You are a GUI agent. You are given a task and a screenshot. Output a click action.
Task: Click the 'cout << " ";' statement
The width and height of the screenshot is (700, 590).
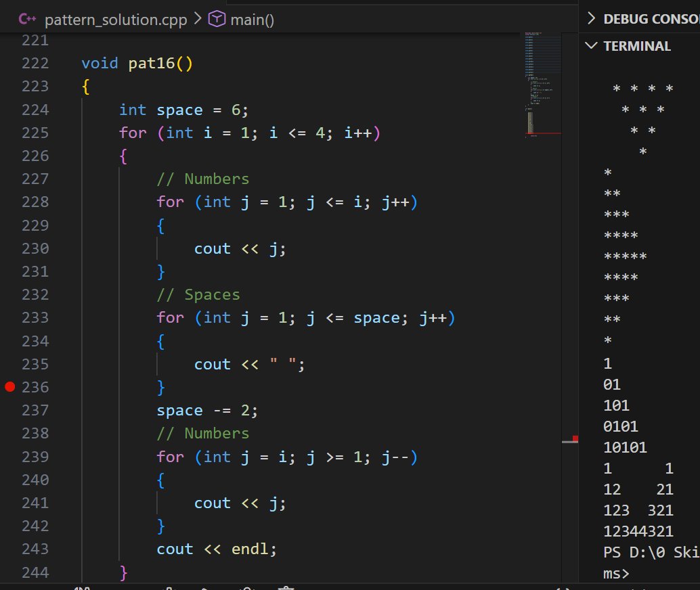250,364
